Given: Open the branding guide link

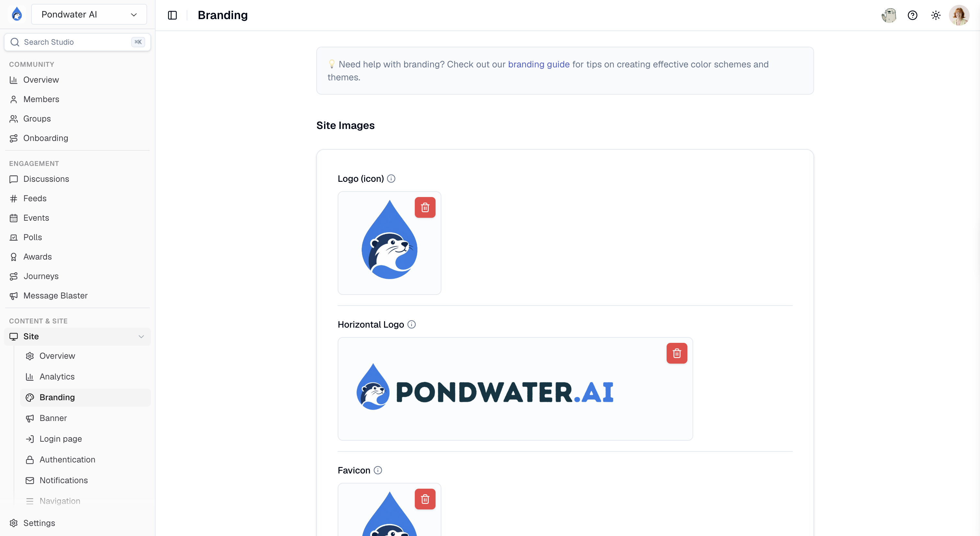Looking at the screenshot, I should coord(539,64).
